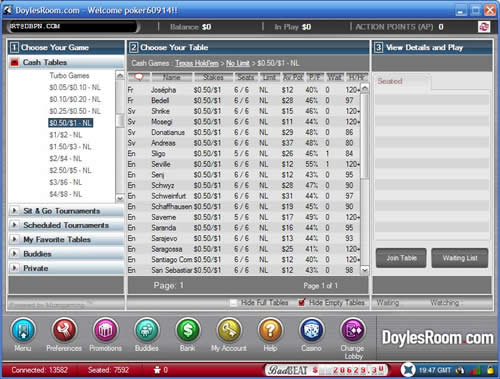Sort tables by Seats column

click(246, 77)
